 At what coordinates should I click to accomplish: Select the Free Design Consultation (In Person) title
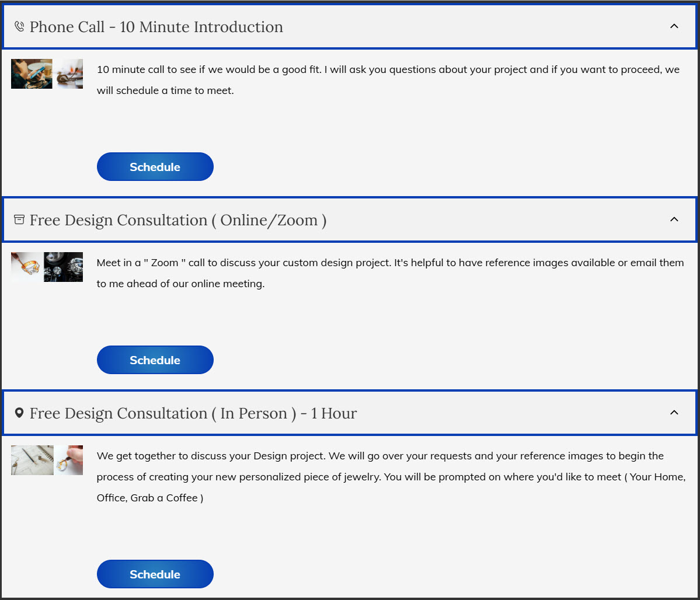pyautogui.click(x=193, y=413)
